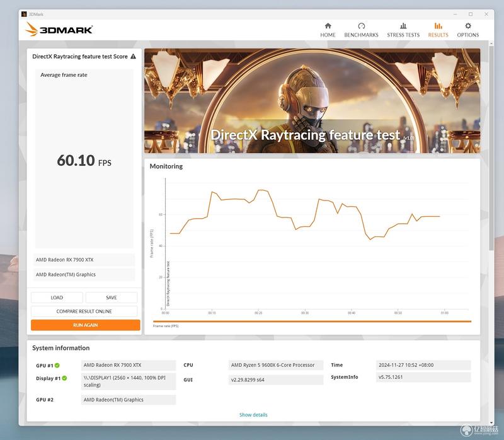Select the RESULTS tab
Screen dimensions: 504x440
click(438, 30)
